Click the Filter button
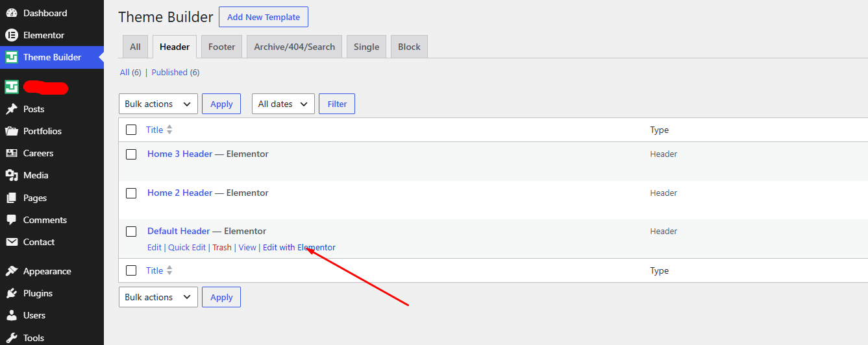 coord(337,104)
